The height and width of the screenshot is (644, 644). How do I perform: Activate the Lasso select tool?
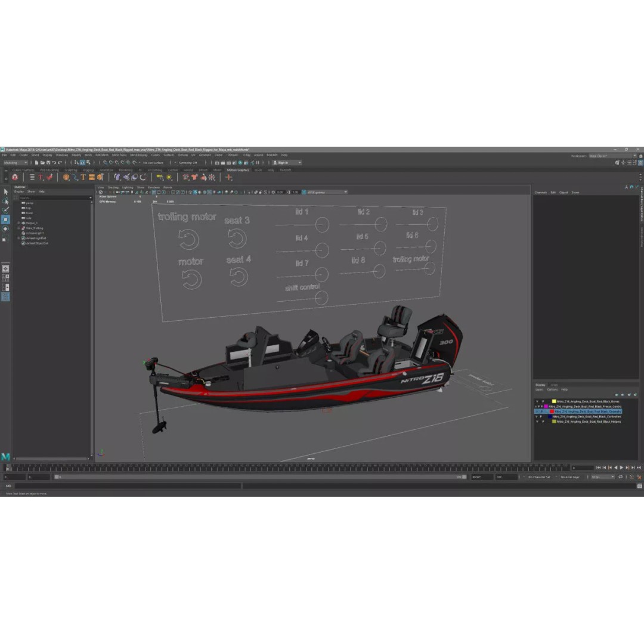(6, 202)
